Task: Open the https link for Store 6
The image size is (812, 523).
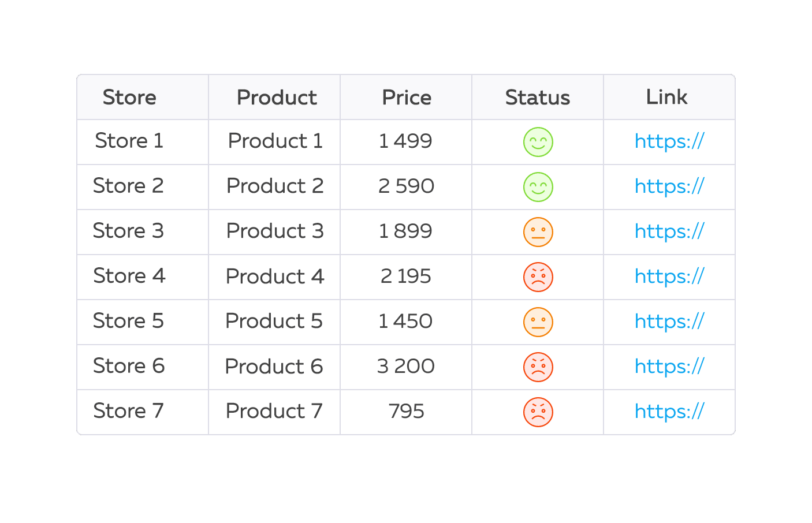Action: point(669,367)
